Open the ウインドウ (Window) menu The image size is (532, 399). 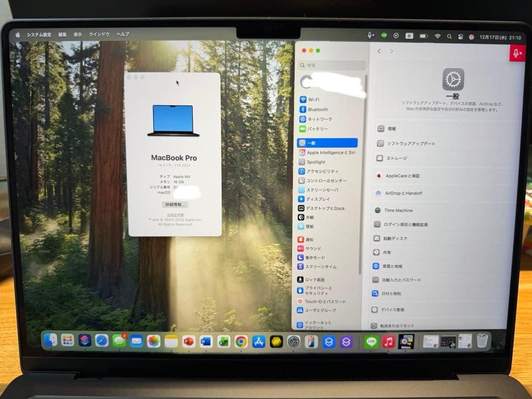[x=99, y=34]
